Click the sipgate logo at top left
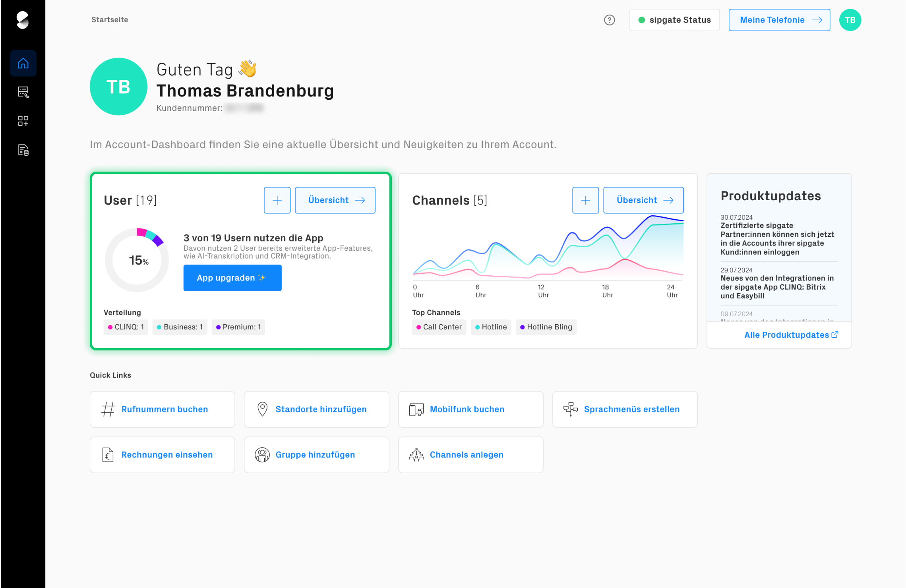 (23, 20)
